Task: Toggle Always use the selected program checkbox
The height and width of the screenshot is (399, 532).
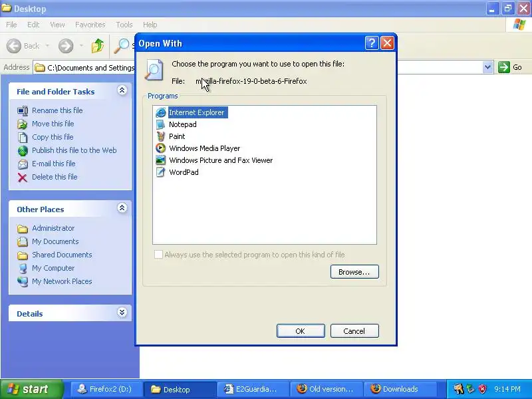Action: tap(158, 255)
